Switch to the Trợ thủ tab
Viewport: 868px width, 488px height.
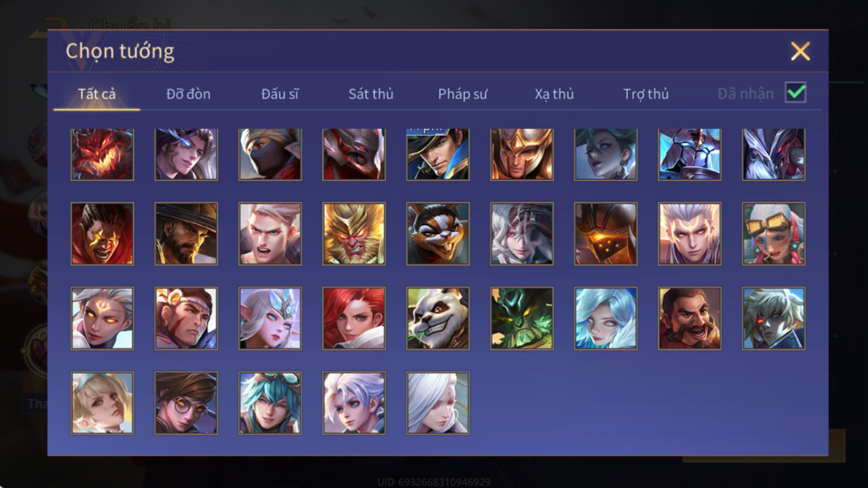coord(646,94)
